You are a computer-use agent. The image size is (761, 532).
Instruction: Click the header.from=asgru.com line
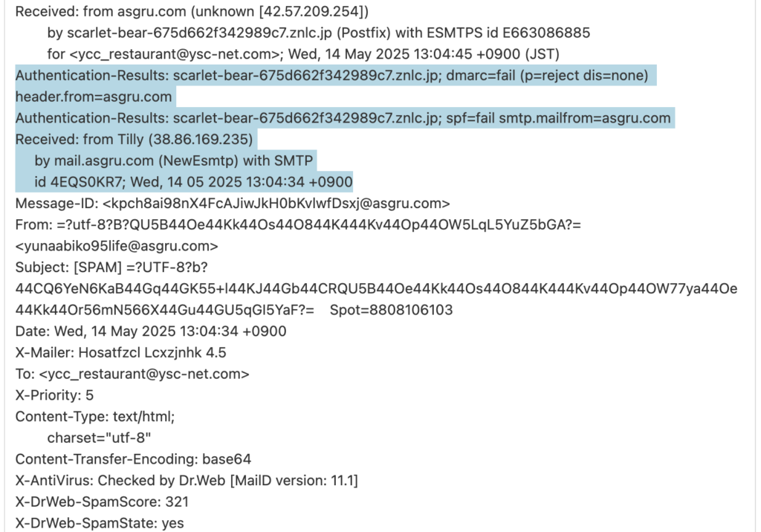(94, 97)
